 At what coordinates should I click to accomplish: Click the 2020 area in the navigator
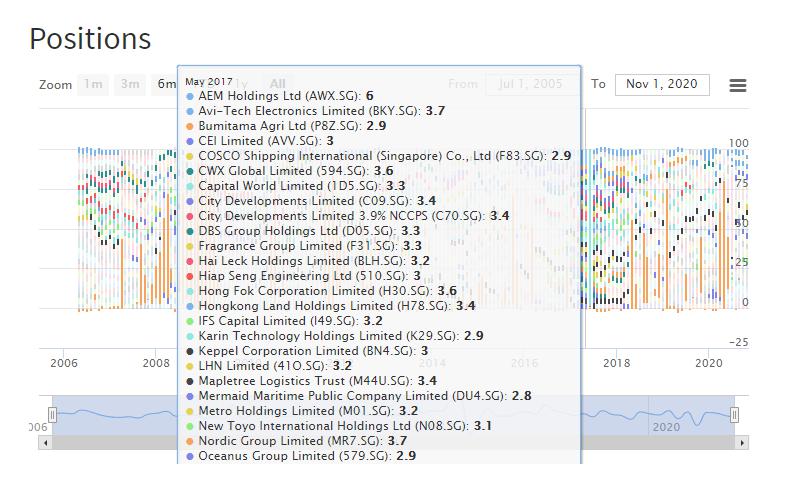click(x=665, y=426)
